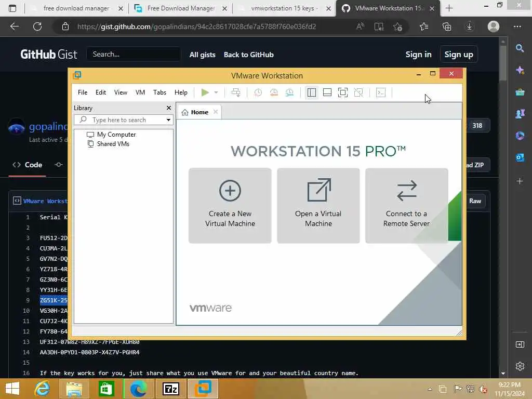Open File Explorer from taskbar
Screen dimensions: 532x399
[74, 389]
